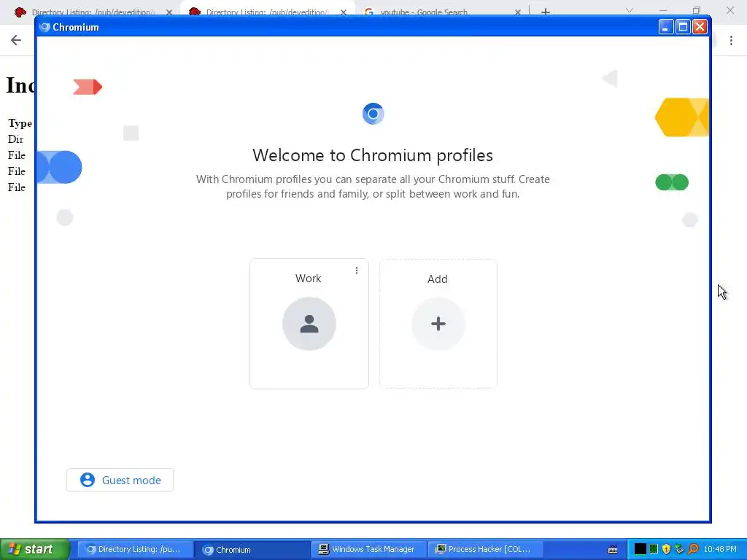Click the 10:48 PM system clock
The width and height of the screenshot is (747, 560).
click(x=720, y=549)
